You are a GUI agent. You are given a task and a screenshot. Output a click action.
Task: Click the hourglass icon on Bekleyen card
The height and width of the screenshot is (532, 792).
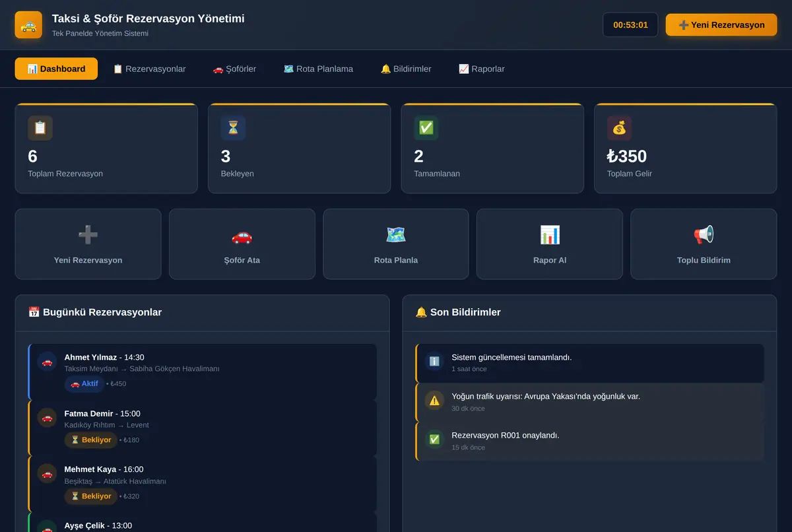coord(233,128)
